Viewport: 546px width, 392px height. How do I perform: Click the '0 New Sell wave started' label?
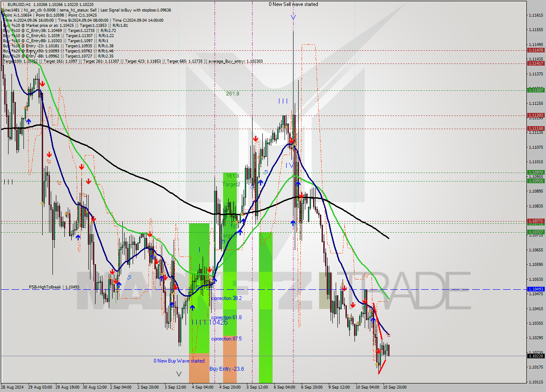tap(293, 4)
